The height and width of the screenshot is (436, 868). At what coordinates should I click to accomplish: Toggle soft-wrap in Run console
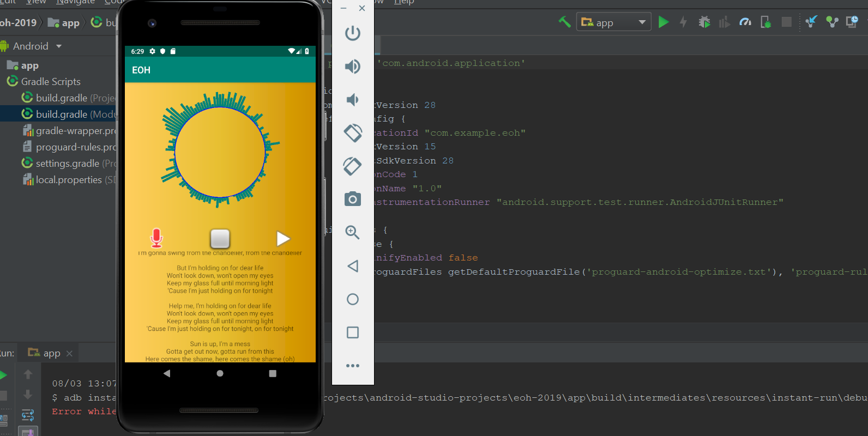tap(28, 415)
